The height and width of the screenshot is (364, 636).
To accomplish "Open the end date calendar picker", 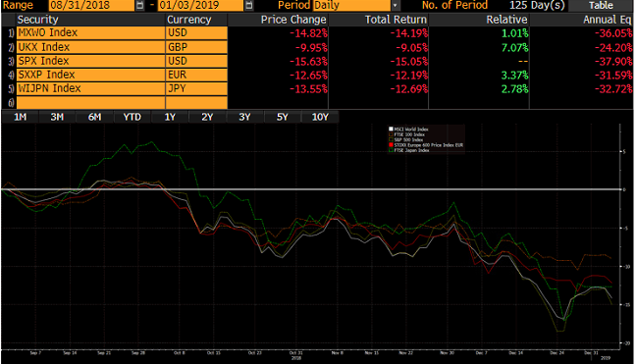I will (249, 5).
